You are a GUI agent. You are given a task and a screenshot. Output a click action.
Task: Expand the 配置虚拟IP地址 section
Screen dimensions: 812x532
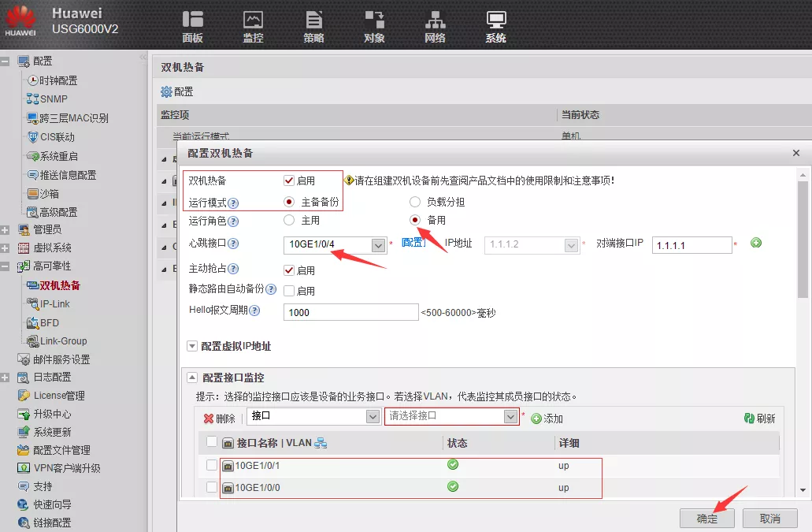tap(192, 346)
